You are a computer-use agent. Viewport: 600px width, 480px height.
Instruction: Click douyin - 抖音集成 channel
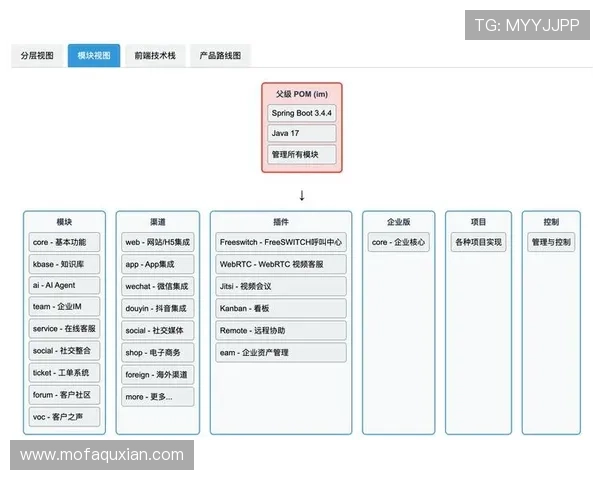(158, 309)
